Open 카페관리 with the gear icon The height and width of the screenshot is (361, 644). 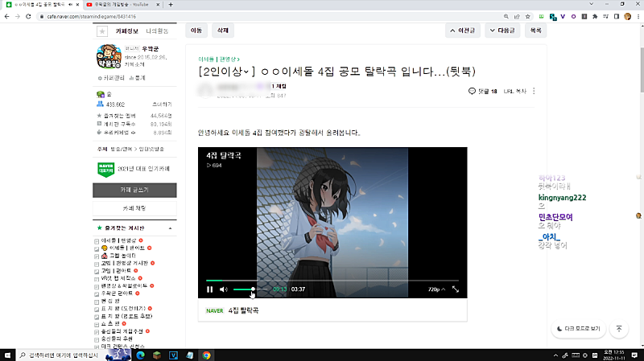(111, 77)
